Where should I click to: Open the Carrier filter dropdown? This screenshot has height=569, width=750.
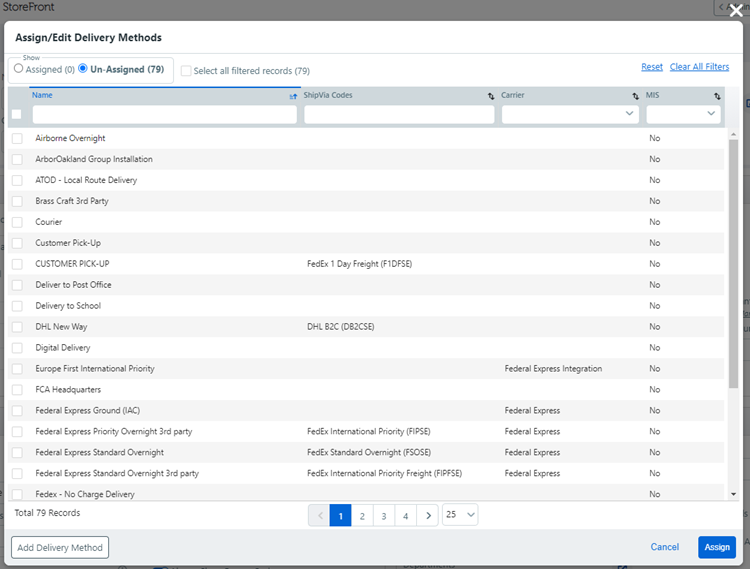point(571,114)
